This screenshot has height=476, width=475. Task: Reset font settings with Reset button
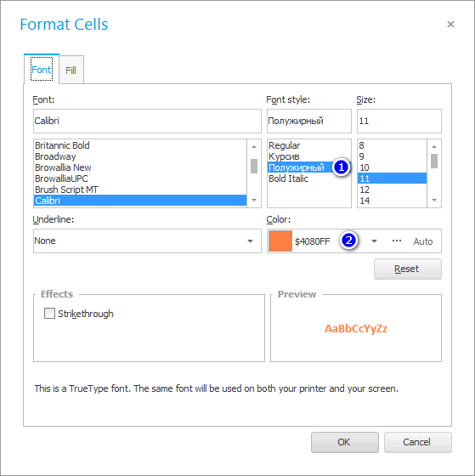coord(407,269)
